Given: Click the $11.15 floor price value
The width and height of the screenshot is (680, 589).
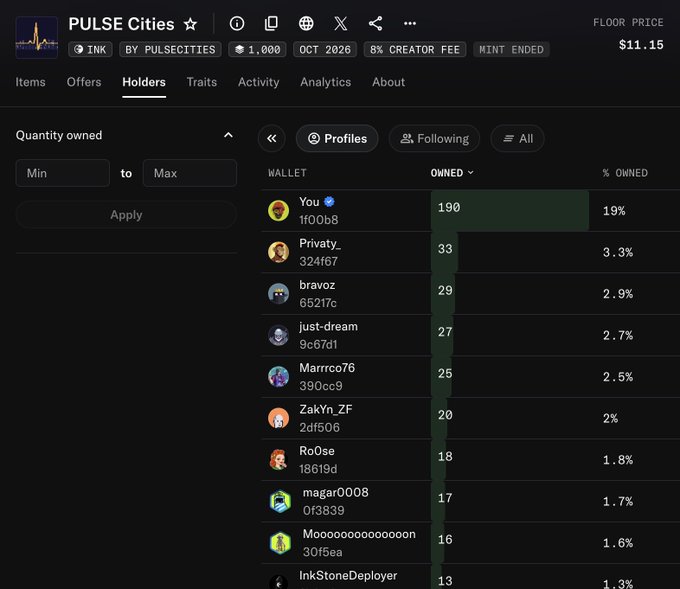Looking at the screenshot, I should 641,45.
